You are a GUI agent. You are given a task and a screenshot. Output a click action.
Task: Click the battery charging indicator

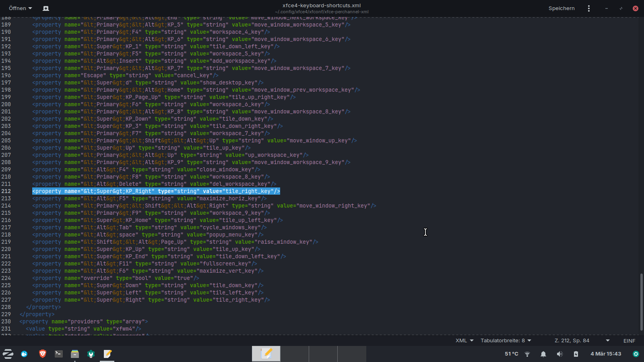pyautogui.click(x=576, y=354)
